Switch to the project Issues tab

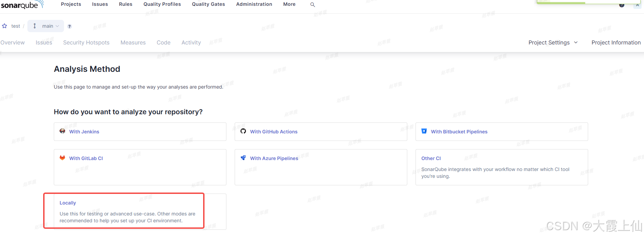click(x=44, y=42)
